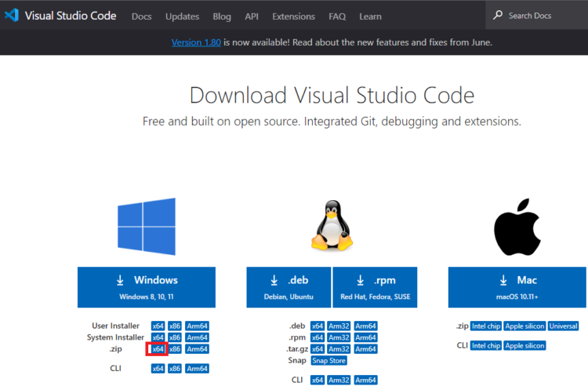Open the Snap Store link

(328, 361)
